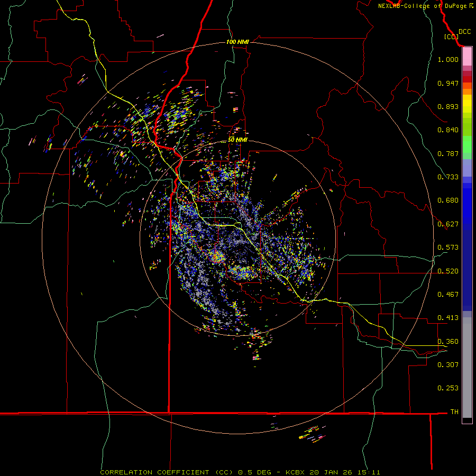476x476 pixels.
Task: Click the 0.893 scale value
Action: (x=448, y=106)
